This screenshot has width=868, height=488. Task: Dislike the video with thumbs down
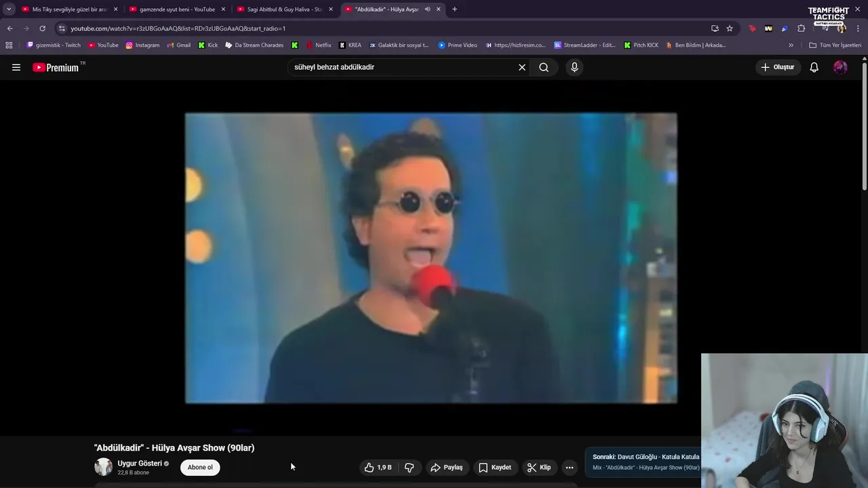(409, 467)
